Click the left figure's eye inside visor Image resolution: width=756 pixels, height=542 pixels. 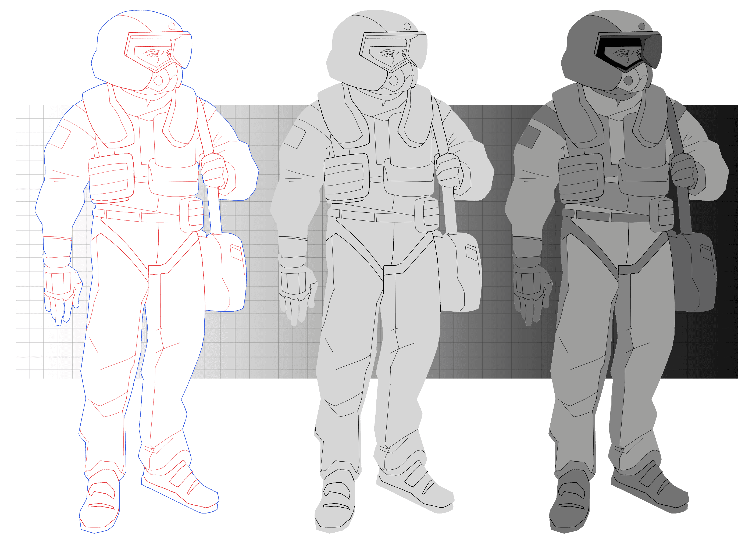click(154, 55)
